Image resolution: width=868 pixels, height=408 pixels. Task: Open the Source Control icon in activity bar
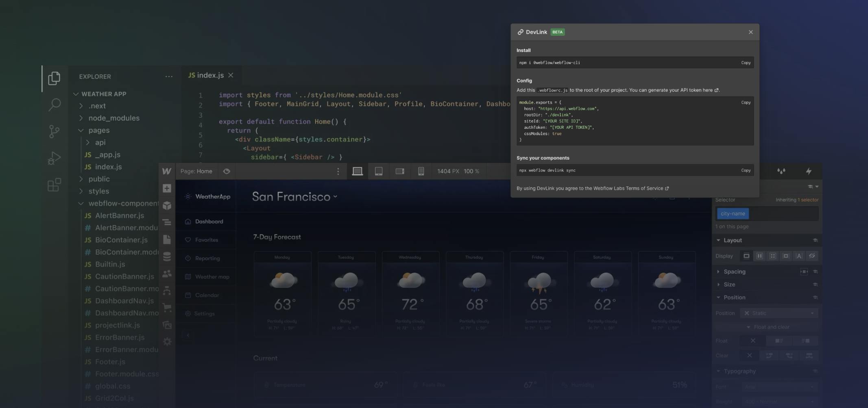[x=54, y=131]
